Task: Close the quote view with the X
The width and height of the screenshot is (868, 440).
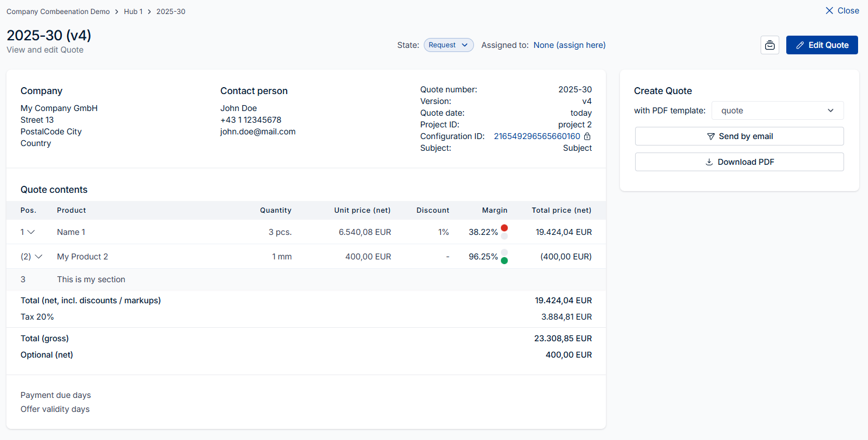Action: (x=842, y=11)
